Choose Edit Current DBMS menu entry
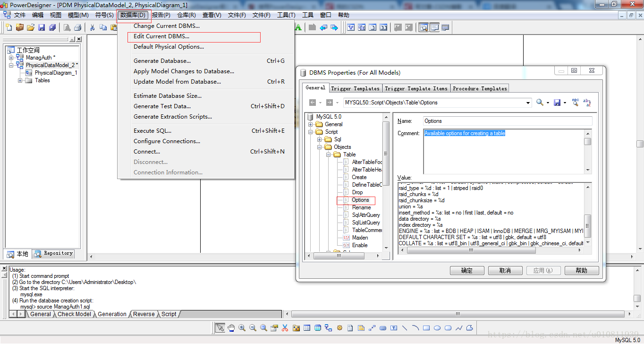 (161, 36)
